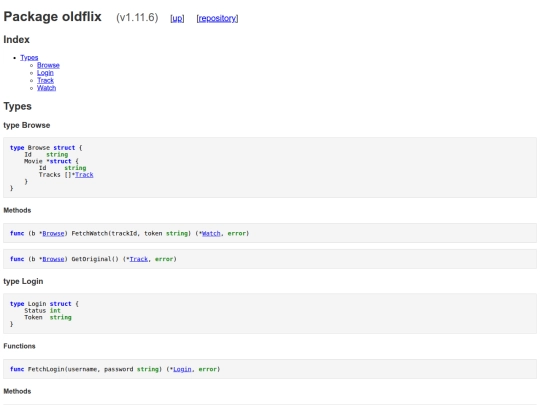Go to Track in the index list

tap(45, 80)
